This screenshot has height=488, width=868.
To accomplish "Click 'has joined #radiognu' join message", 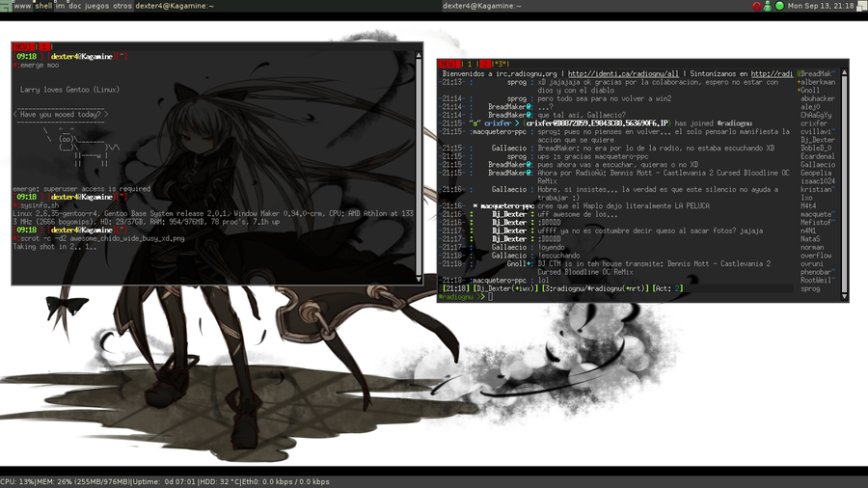I will coord(713,123).
